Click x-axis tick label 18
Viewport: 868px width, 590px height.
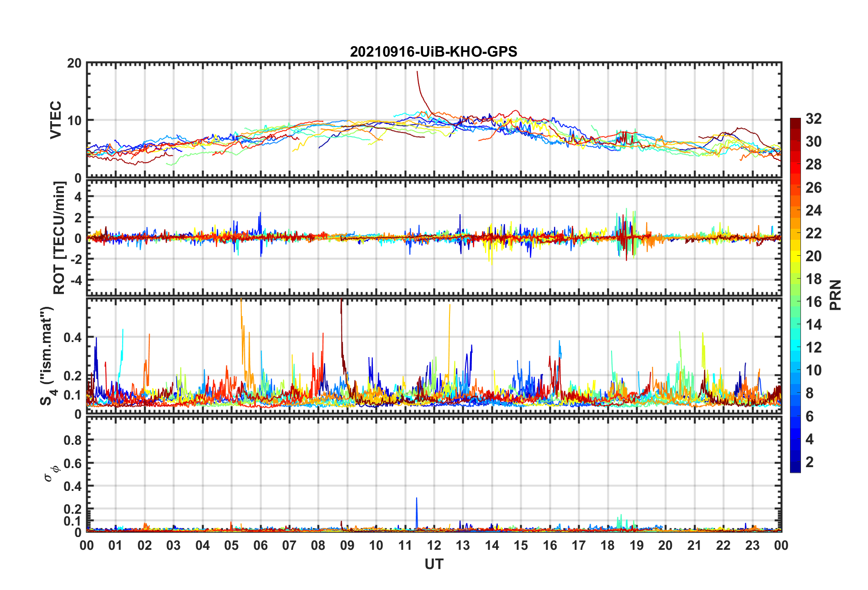tap(607, 545)
